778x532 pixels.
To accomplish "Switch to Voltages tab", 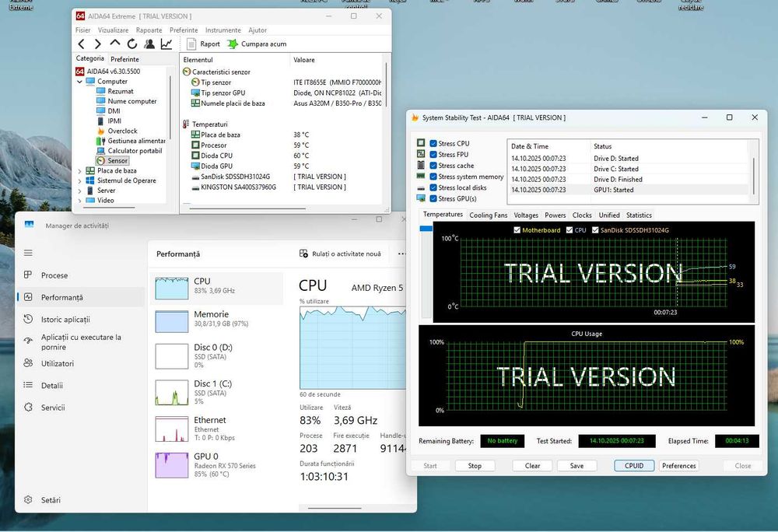I will (x=526, y=215).
